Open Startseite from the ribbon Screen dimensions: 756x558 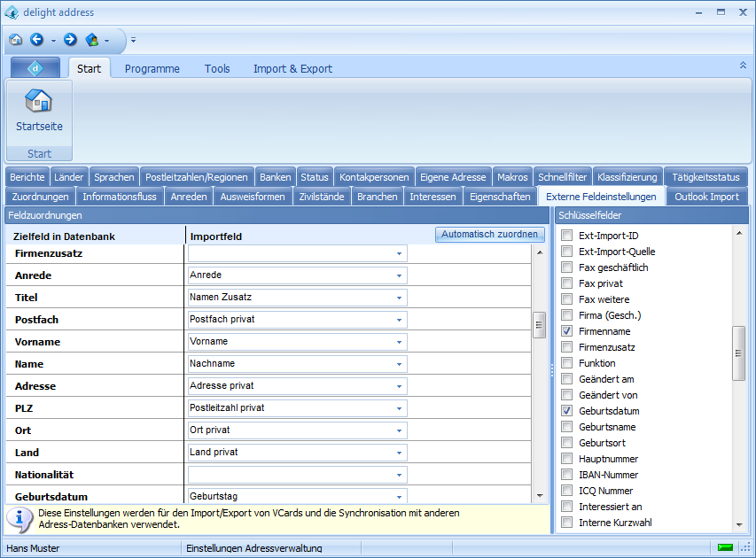tap(39, 111)
